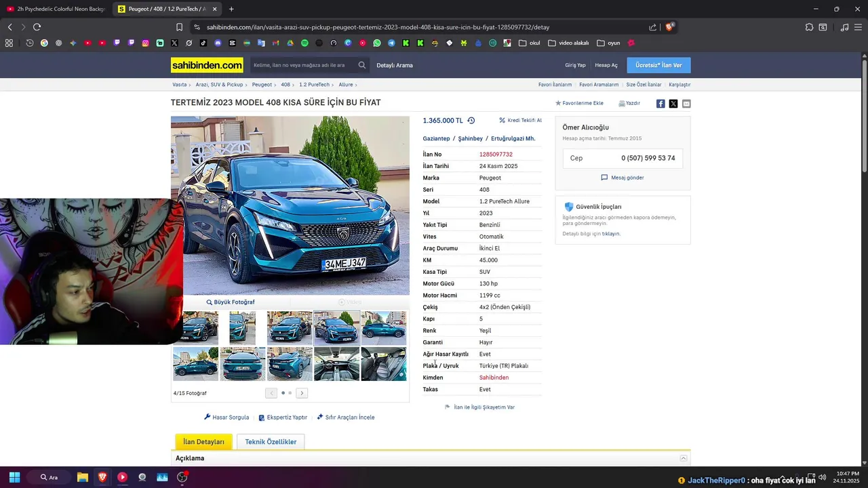The width and height of the screenshot is (868, 488).
Task: Open browsing history bookmark icon
Action: coord(30,43)
